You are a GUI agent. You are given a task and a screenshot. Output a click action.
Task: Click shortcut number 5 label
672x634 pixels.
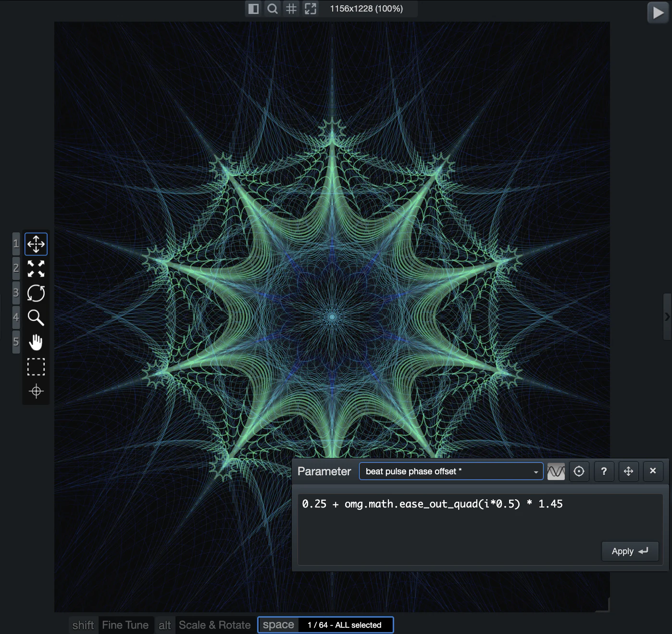16,342
